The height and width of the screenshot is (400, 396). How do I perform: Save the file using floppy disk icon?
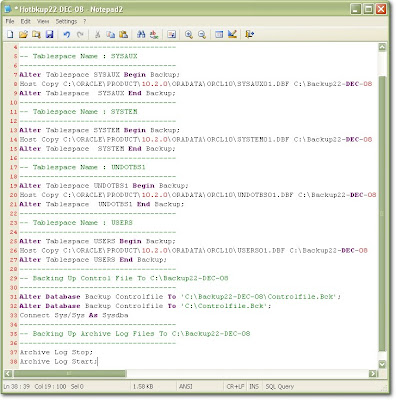(x=50, y=34)
